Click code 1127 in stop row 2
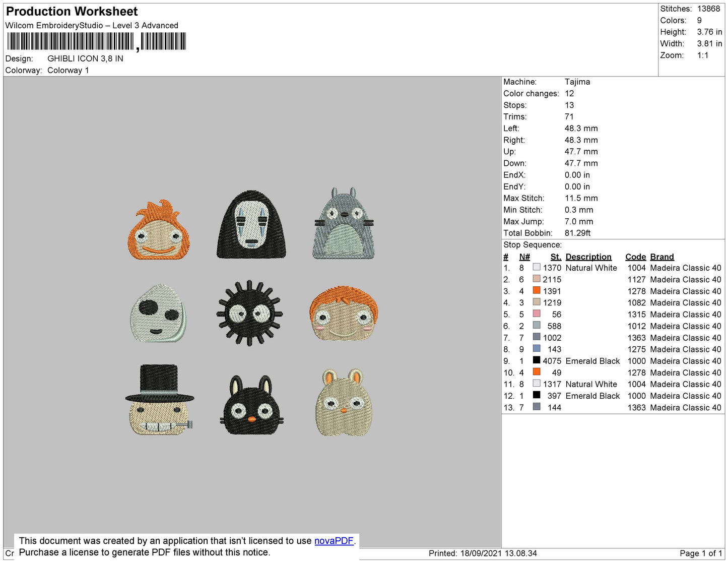Image resolution: width=728 pixels, height=563 pixels. (x=637, y=279)
